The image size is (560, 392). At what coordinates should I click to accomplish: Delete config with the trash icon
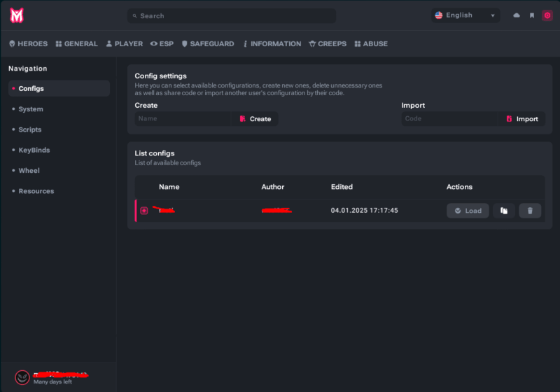[x=530, y=211]
